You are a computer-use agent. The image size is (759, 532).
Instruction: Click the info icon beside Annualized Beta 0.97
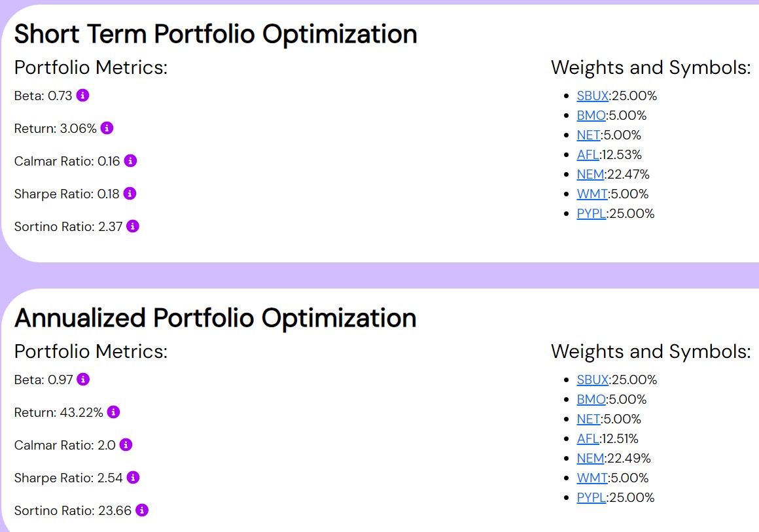83,380
